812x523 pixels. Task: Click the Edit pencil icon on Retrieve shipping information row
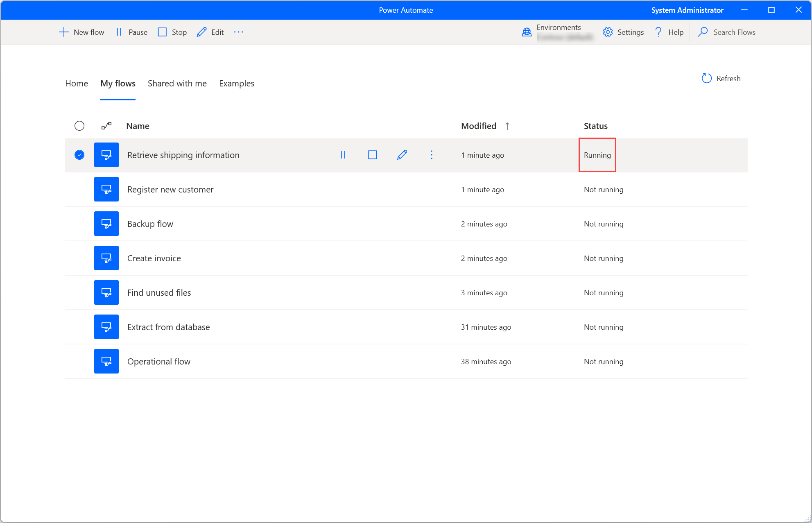403,155
